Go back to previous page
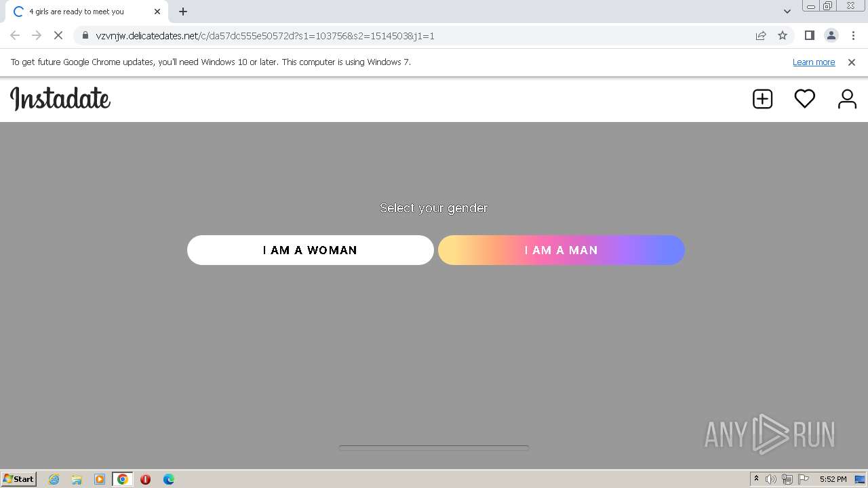 coord(15,35)
